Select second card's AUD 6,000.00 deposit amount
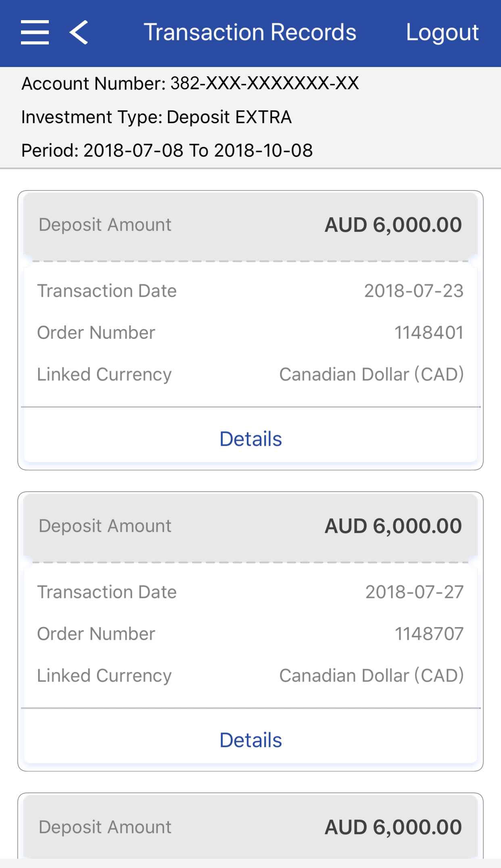 [x=393, y=526]
